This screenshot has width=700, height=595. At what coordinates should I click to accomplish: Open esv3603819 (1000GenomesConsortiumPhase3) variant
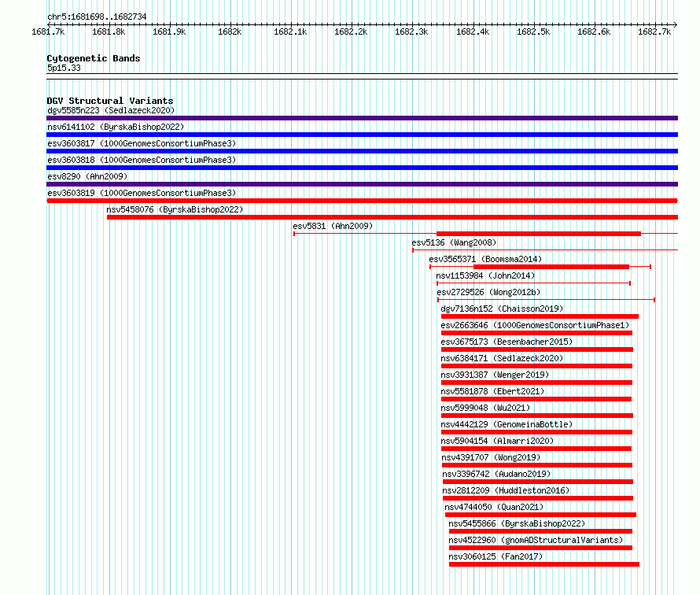coord(142,193)
